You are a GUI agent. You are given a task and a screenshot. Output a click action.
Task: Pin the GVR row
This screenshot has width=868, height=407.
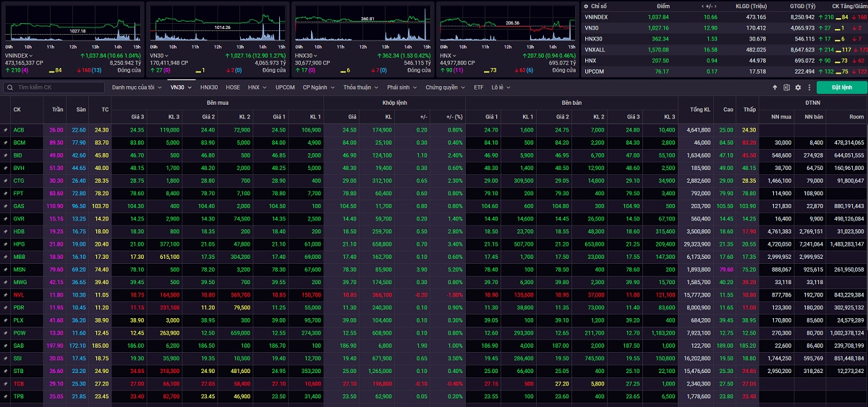tap(5, 218)
